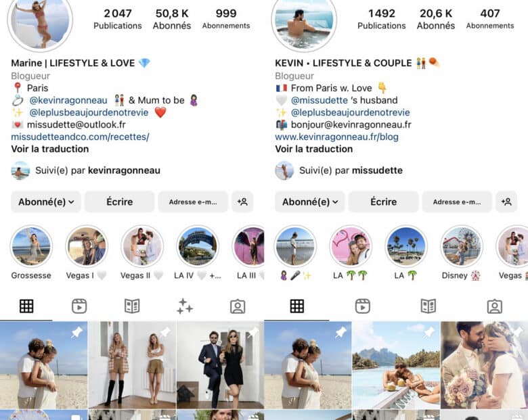Expand Abonné(e) dropdown on Marine's profile
The height and width of the screenshot is (420, 528).
click(46, 202)
